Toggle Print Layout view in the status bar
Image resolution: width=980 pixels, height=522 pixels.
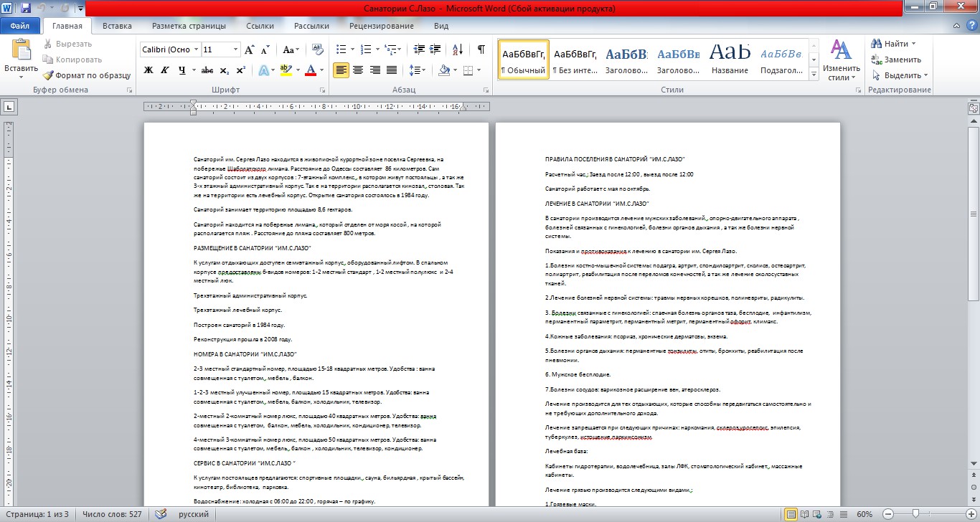(x=792, y=514)
